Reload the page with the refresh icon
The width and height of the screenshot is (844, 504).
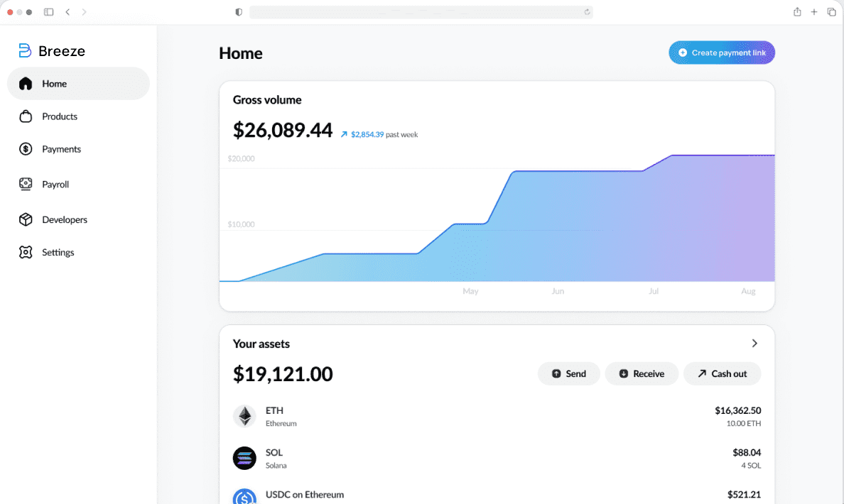[588, 12]
